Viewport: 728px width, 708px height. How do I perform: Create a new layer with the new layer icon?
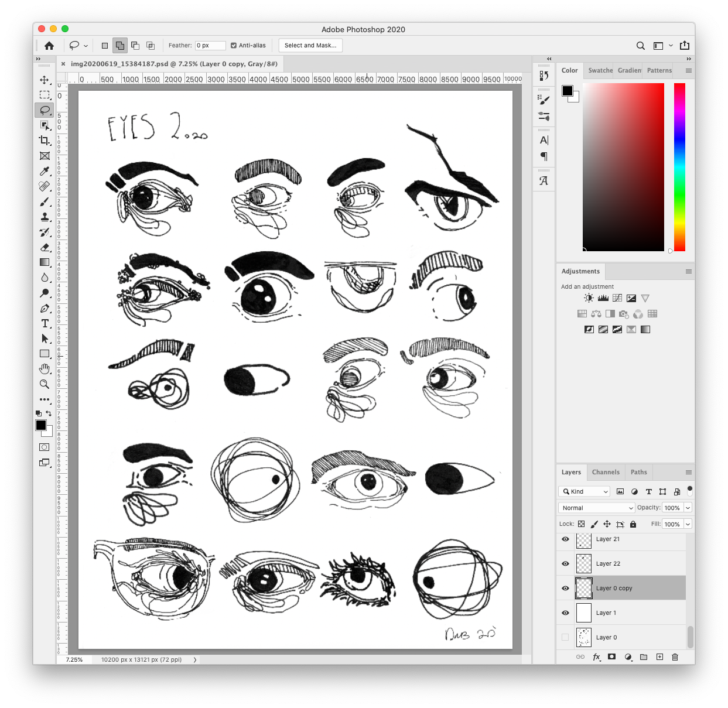coord(659,657)
